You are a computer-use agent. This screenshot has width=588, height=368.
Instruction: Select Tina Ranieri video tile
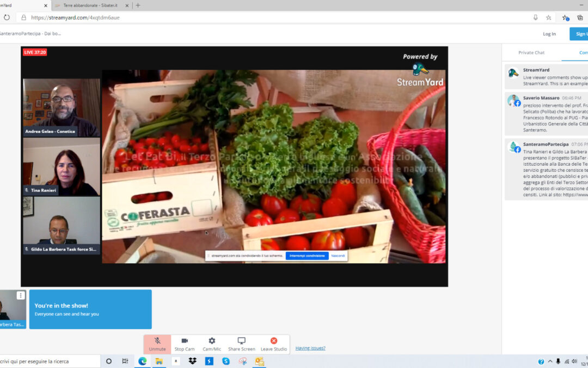point(62,166)
